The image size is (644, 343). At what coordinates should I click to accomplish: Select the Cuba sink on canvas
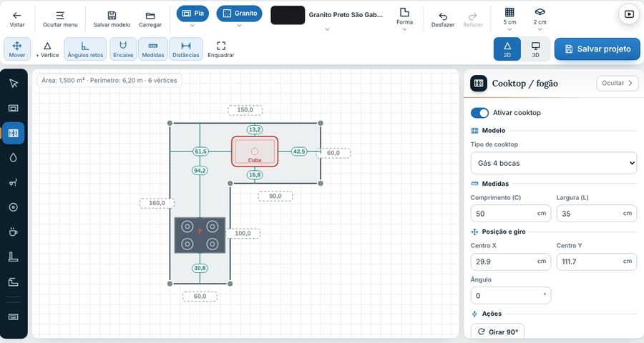pyautogui.click(x=255, y=151)
